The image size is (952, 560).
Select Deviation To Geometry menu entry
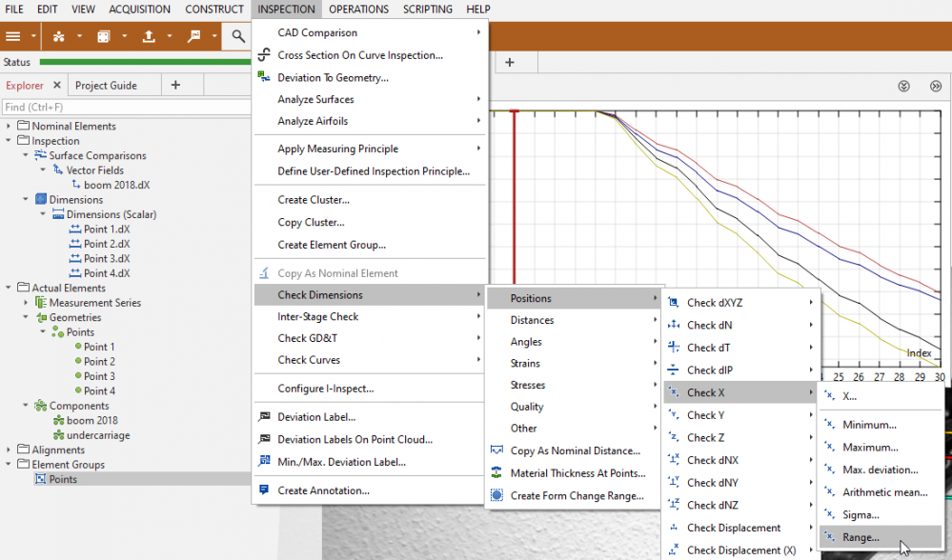pyautogui.click(x=333, y=77)
